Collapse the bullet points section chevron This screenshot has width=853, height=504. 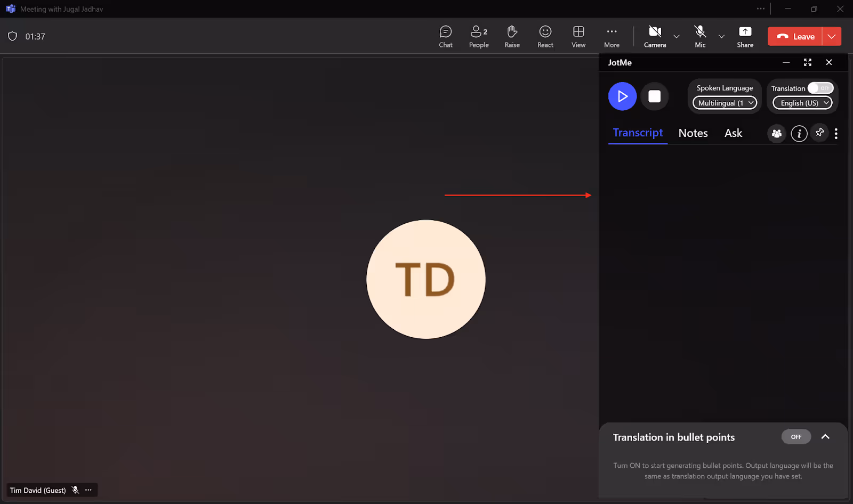tap(825, 437)
